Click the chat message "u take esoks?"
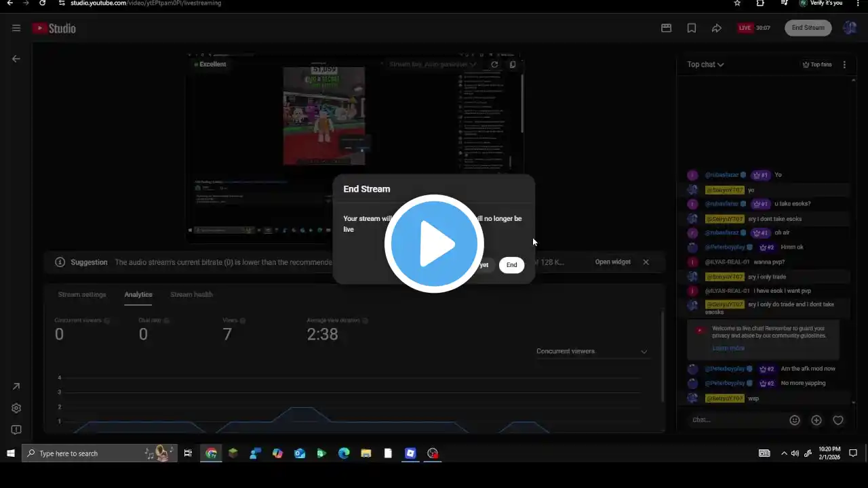This screenshot has height=488, width=868. click(793, 204)
